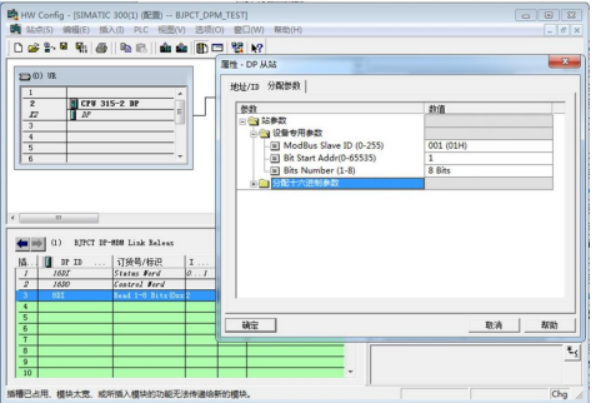The image size is (592, 403).
Task: Click the 取消 button
Action: tap(494, 325)
